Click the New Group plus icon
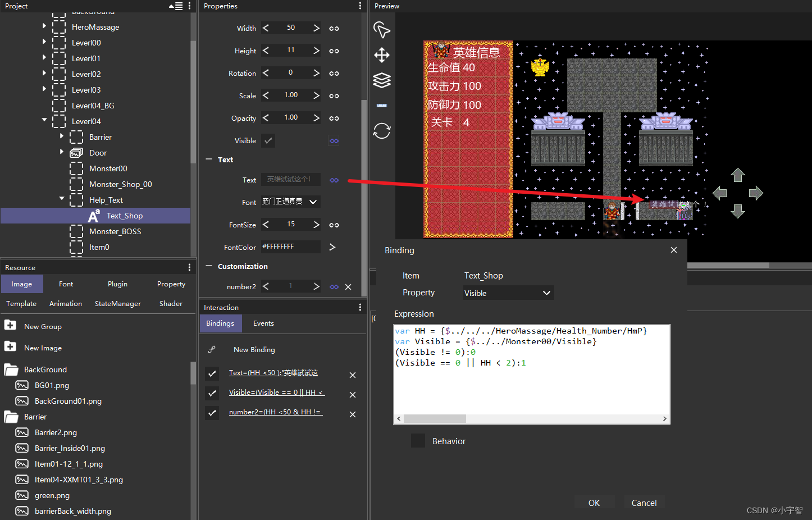Image resolution: width=812 pixels, height=520 pixels. coord(10,325)
